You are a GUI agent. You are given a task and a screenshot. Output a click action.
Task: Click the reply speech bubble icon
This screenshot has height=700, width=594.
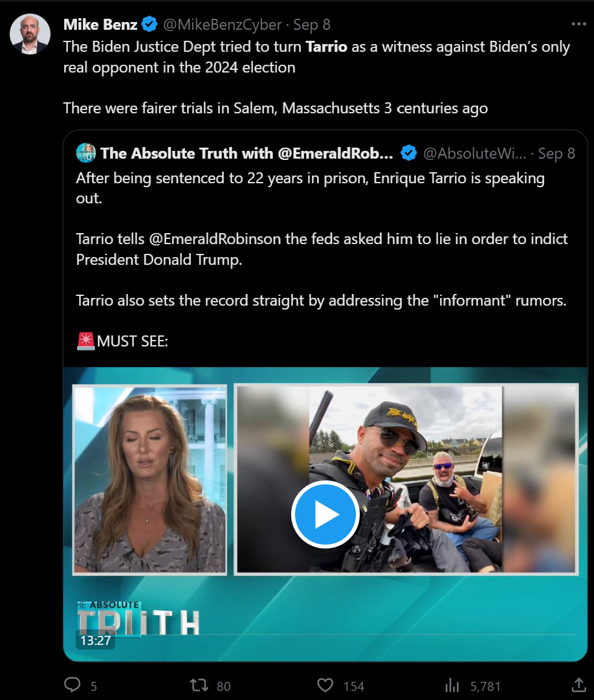pyautogui.click(x=73, y=685)
